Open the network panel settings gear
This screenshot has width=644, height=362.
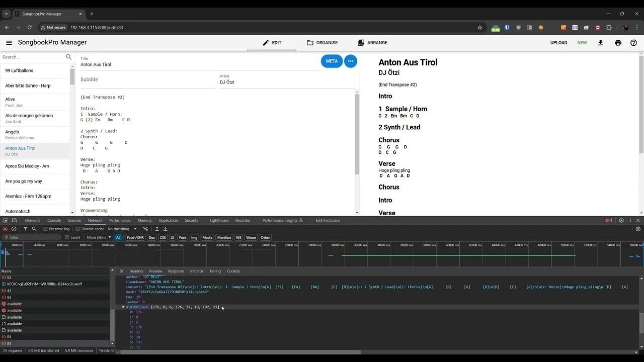pyautogui.click(x=638, y=229)
